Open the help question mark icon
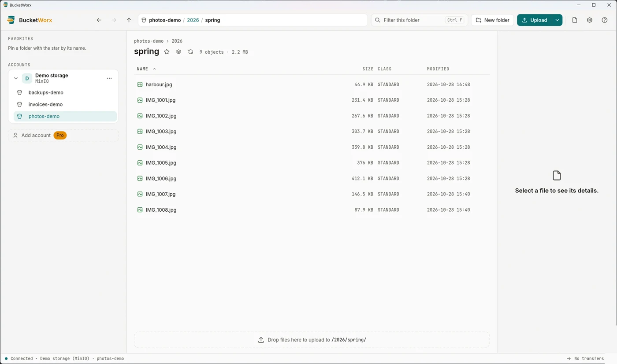The image size is (617, 364). point(605,20)
